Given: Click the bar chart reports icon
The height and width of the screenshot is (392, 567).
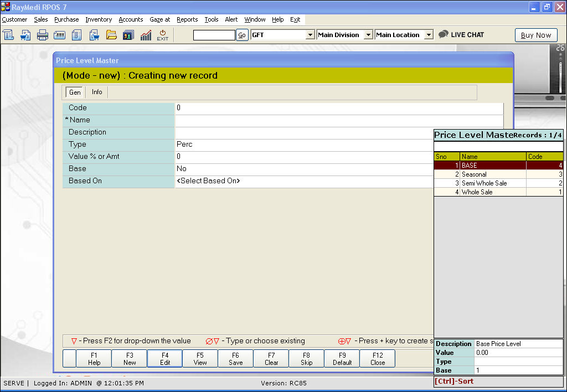Looking at the screenshot, I should (146, 35).
